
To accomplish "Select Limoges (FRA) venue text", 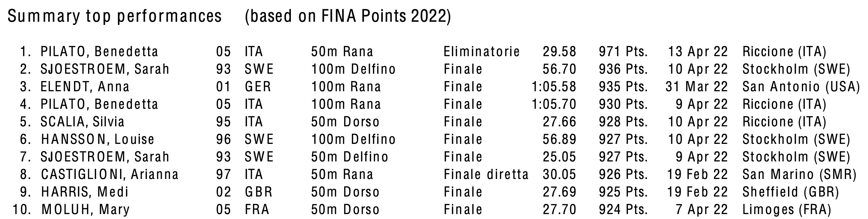I will 787,210.
